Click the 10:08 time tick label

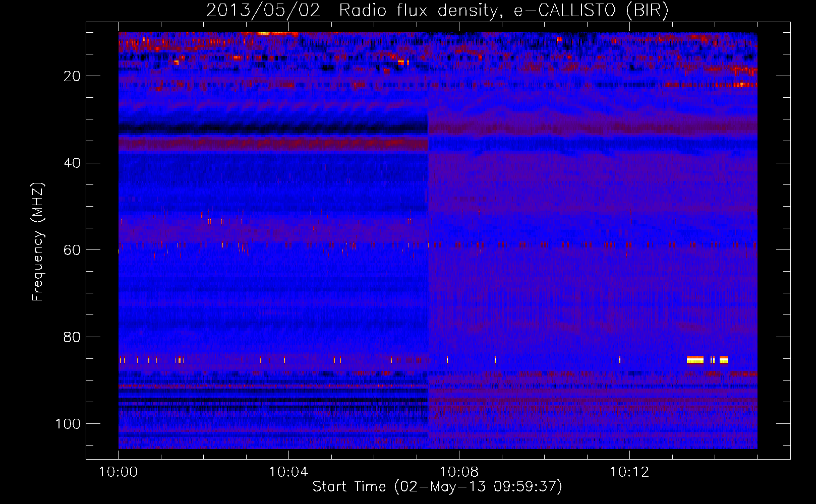(459, 472)
